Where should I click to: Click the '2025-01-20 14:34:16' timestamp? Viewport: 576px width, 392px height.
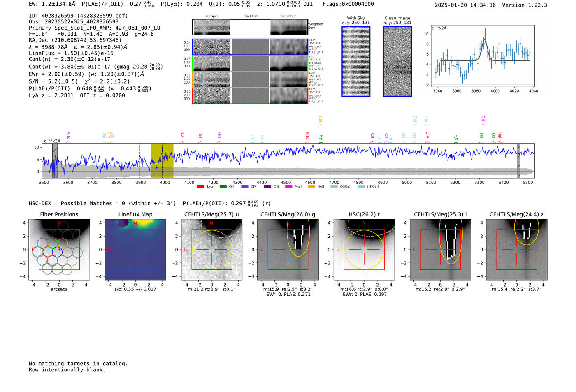465,5
